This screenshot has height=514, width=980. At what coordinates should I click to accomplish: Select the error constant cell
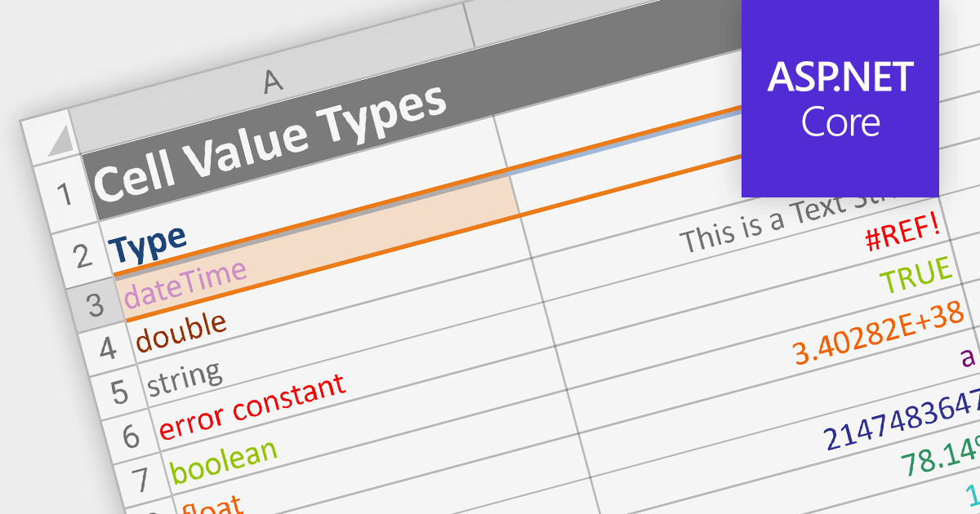point(252,405)
